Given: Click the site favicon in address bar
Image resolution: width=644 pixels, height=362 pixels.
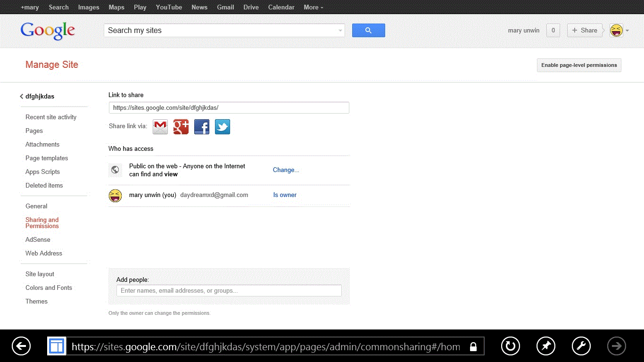Looking at the screenshot, I should tap(57, 346).
